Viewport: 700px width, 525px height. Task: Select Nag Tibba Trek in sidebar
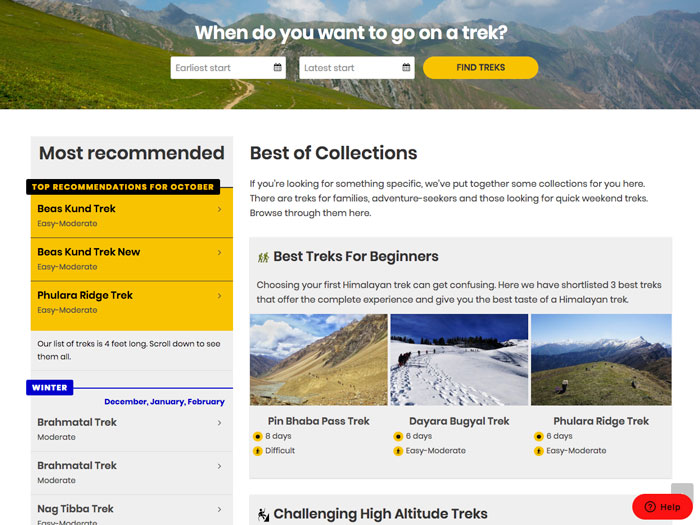point(76,508)
